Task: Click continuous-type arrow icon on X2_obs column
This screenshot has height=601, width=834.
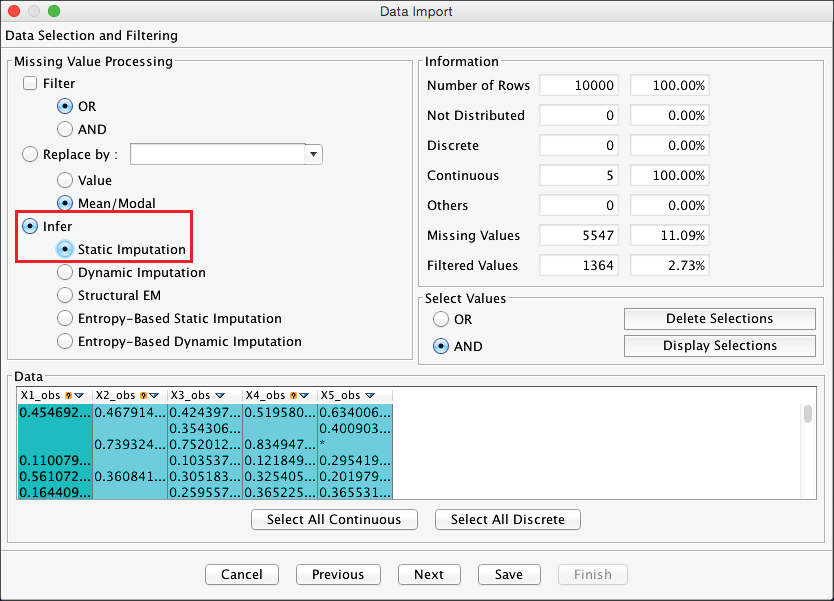Action: 154,396
